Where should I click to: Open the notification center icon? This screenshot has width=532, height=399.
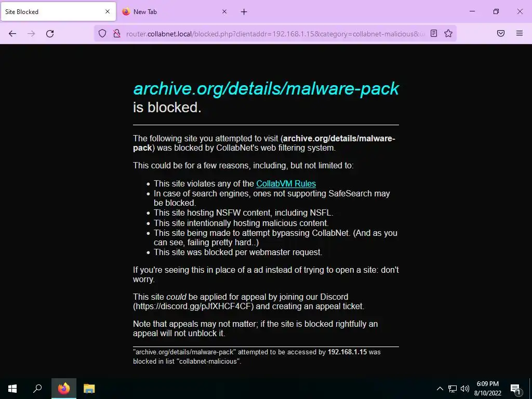[x=515, y=389]
